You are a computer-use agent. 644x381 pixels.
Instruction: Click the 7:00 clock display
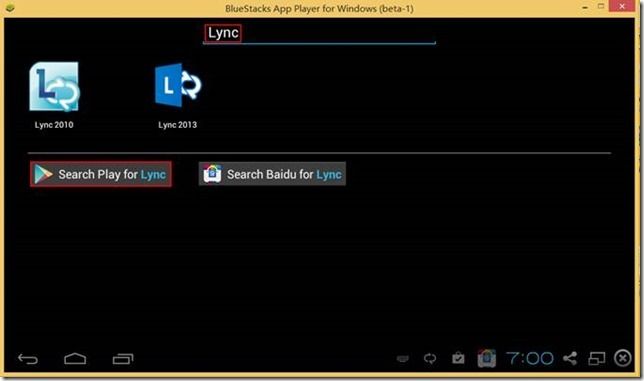click(x=529, y=358)
